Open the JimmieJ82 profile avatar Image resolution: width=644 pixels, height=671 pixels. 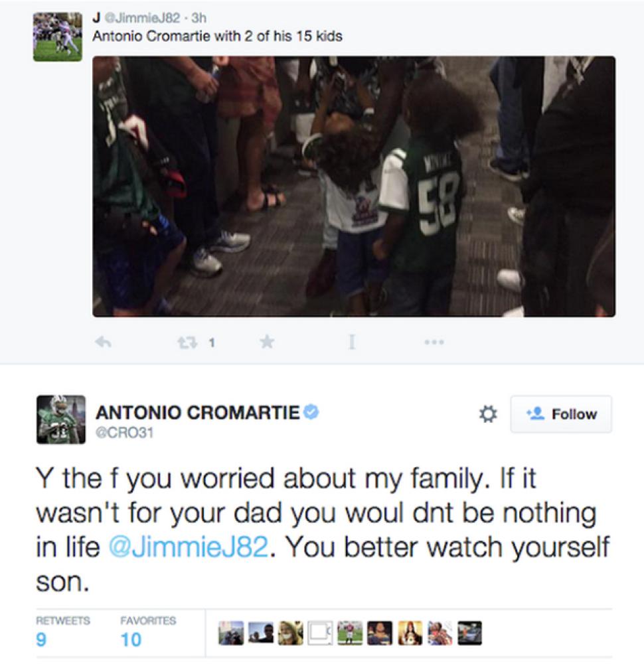coord(58,37)
